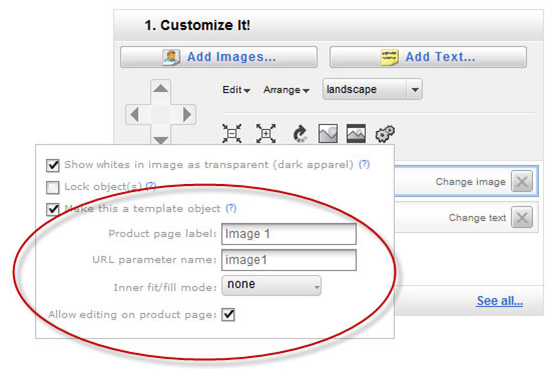This screenshot has height=380, width=555.
Task: Click the enlarge object icon
Action: [x=266, y=133]
